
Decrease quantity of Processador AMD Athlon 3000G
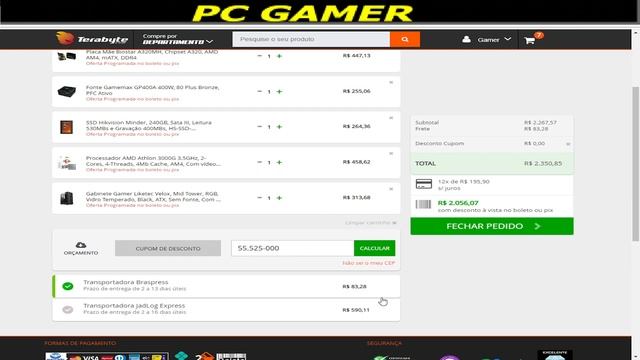pyautogui.click(x=260, y=162)
